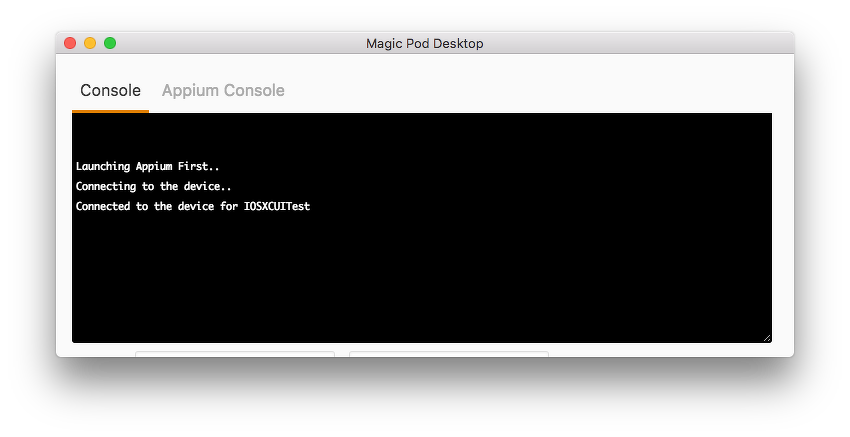Screen dimensions: 850x437
Task: Click the left partially visible box below the console
Action: [234, 353]
